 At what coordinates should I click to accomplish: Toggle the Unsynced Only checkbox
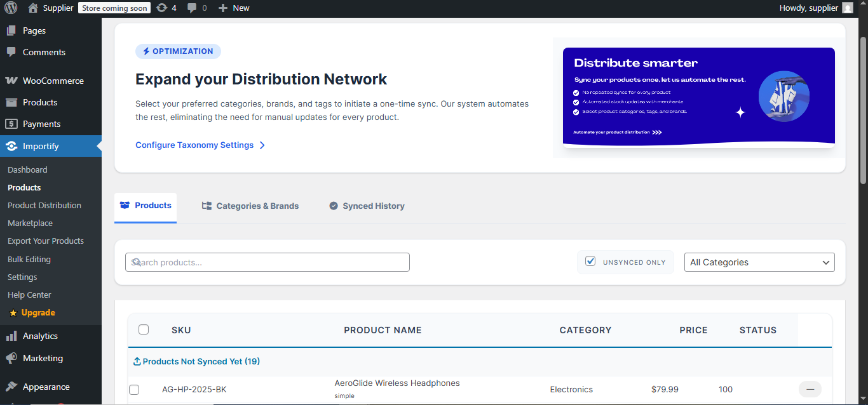tap(590, 261)
